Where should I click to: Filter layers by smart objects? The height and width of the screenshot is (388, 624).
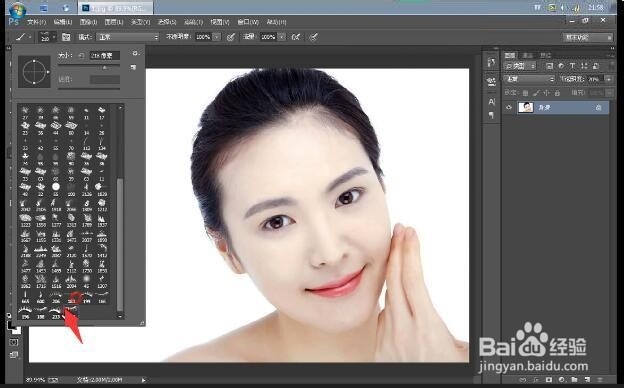595,66
